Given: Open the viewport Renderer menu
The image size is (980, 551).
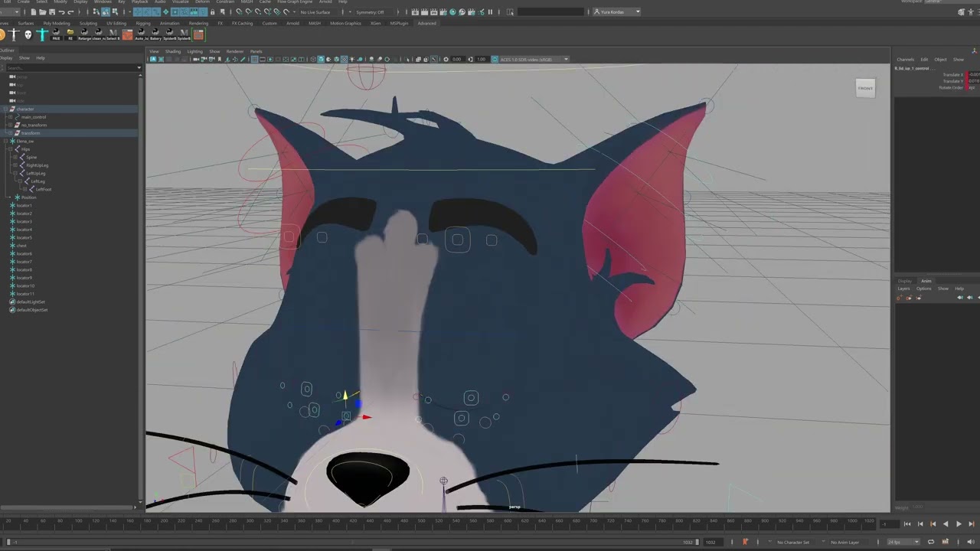Looking at the screenshot, I should click(235, 51).
